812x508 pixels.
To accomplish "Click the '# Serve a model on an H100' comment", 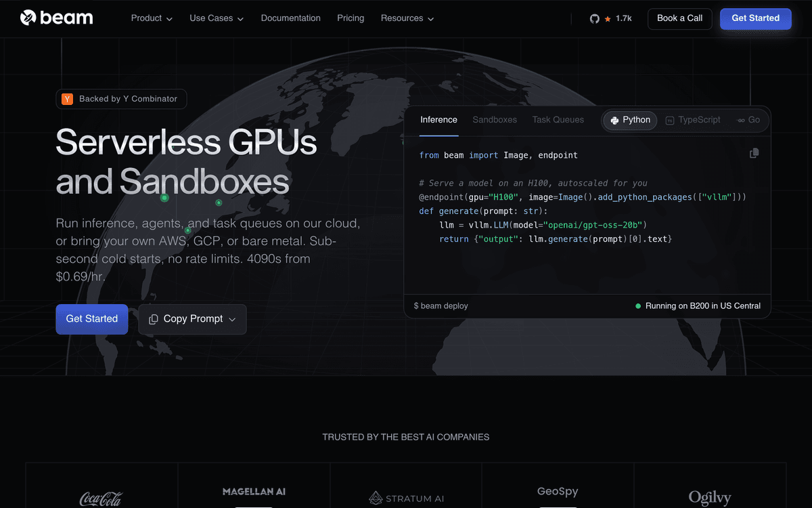I will pos(533,183).
